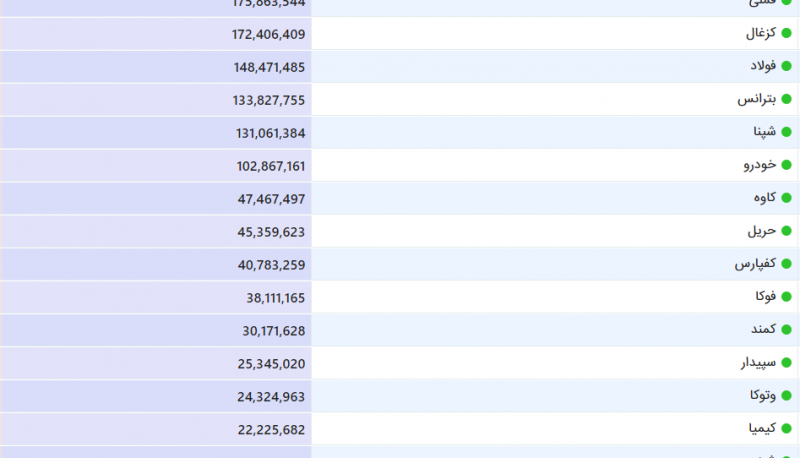Select the فولاد symbol name
Viewport: 800px width, 458px height.
(x=763, y=66)
